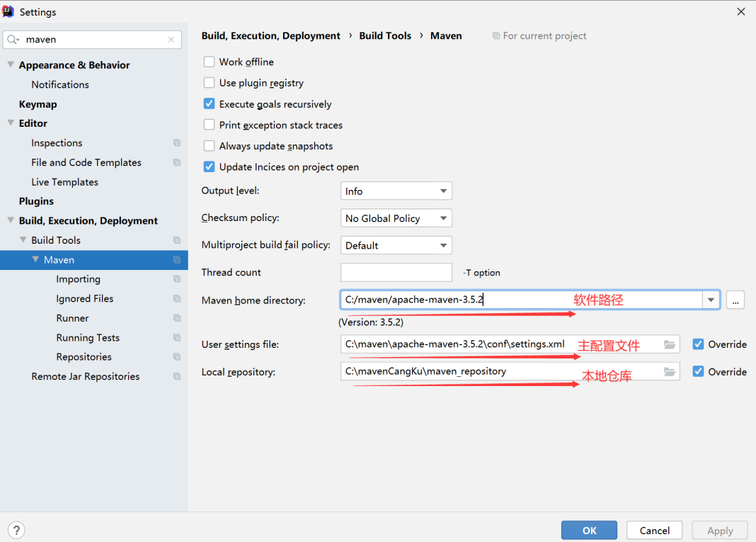Viewport: 756px width, 542px height.
Task: Click the project-level icon beside Inspections
Action: [x=177, y=143]
